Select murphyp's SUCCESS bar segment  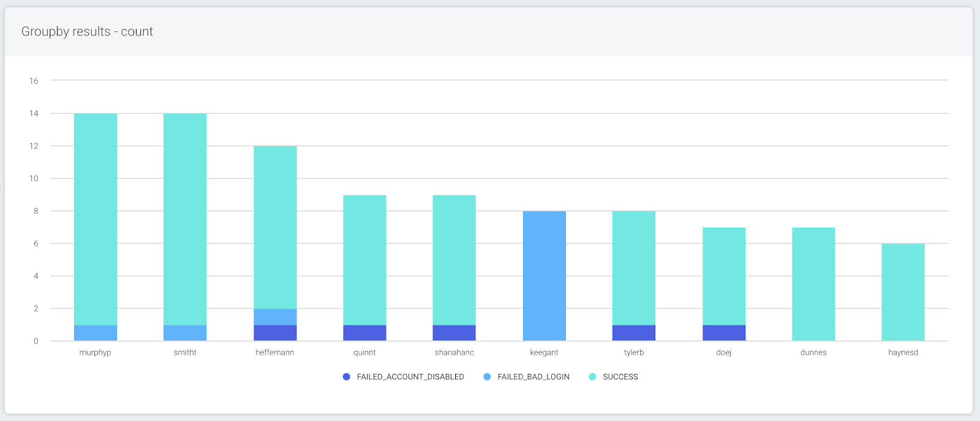pyautogui.click(x=96, y=219)
